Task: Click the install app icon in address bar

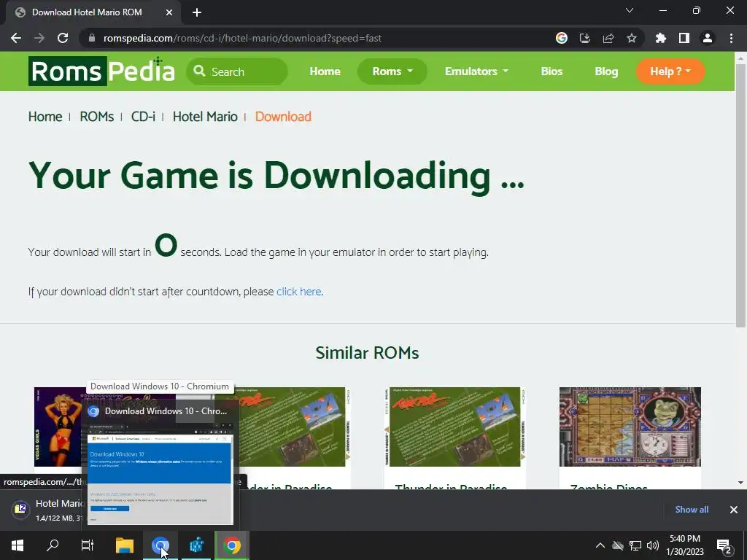Action: coord(585,38)
